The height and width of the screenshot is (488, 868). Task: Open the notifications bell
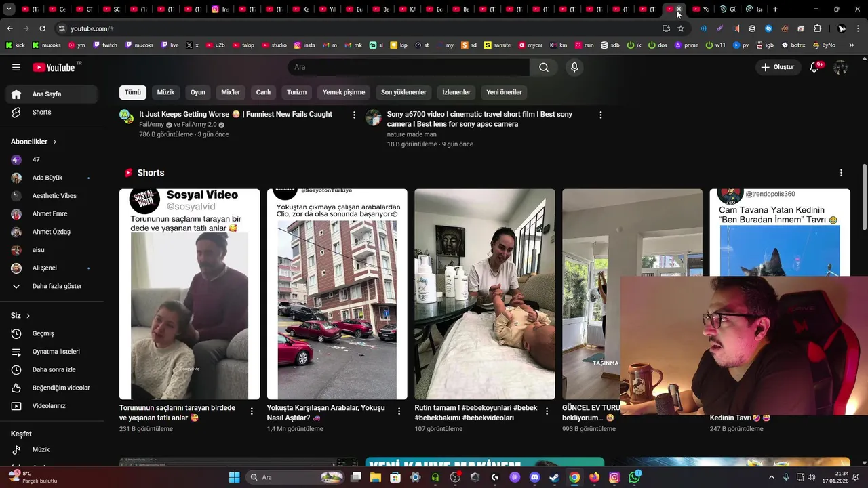click(x=816, y=67)
